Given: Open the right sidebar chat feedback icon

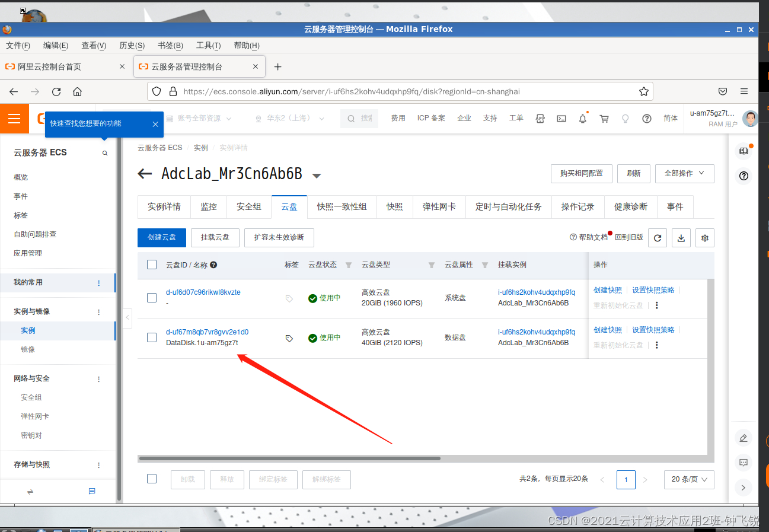Looking at the screenshot, I should click(743, 463).
